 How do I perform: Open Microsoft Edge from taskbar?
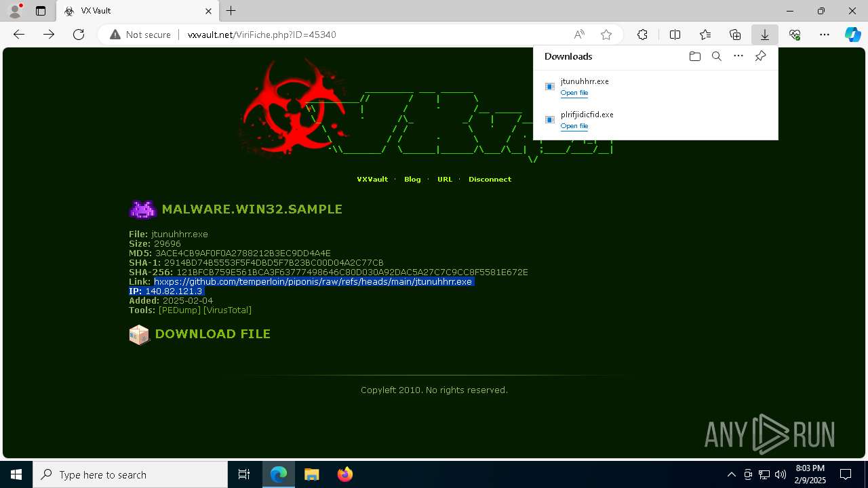pos(279,474)
